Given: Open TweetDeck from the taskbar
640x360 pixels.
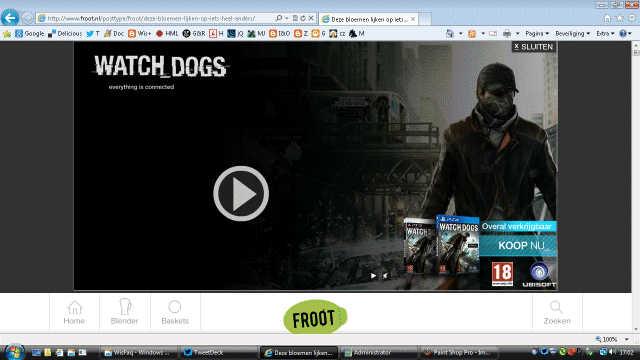Looking at the screenshot, I should tap(204, 353).
